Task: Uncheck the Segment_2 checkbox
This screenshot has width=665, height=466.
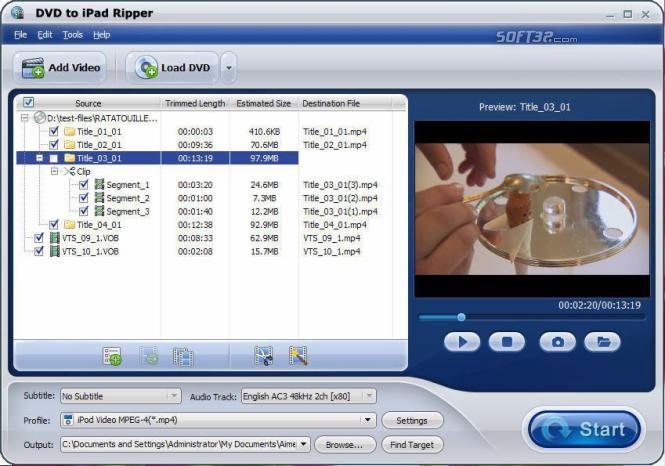Action: tap(84, 198)
